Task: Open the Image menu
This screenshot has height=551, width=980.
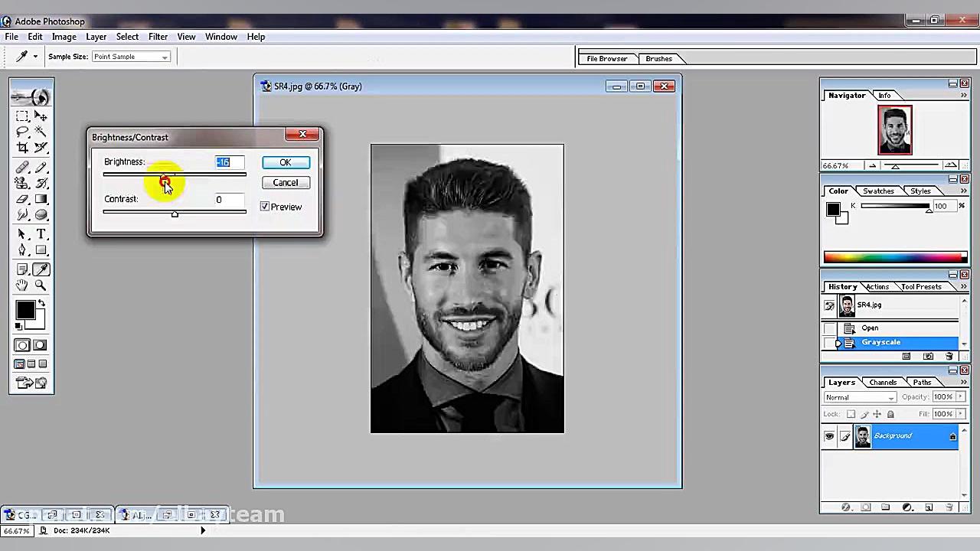Action: point(64,37)
